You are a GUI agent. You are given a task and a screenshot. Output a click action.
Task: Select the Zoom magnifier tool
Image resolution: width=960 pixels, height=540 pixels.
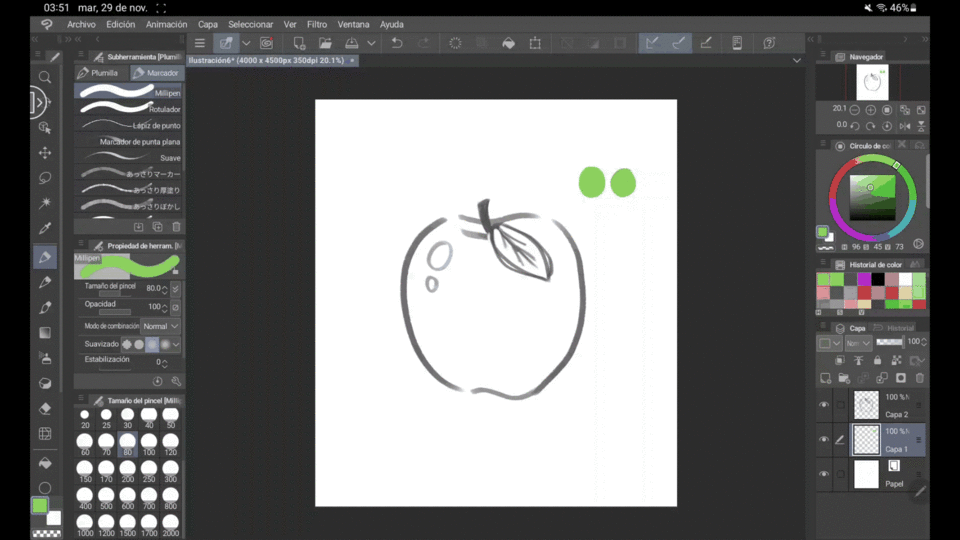click(45, 77)
